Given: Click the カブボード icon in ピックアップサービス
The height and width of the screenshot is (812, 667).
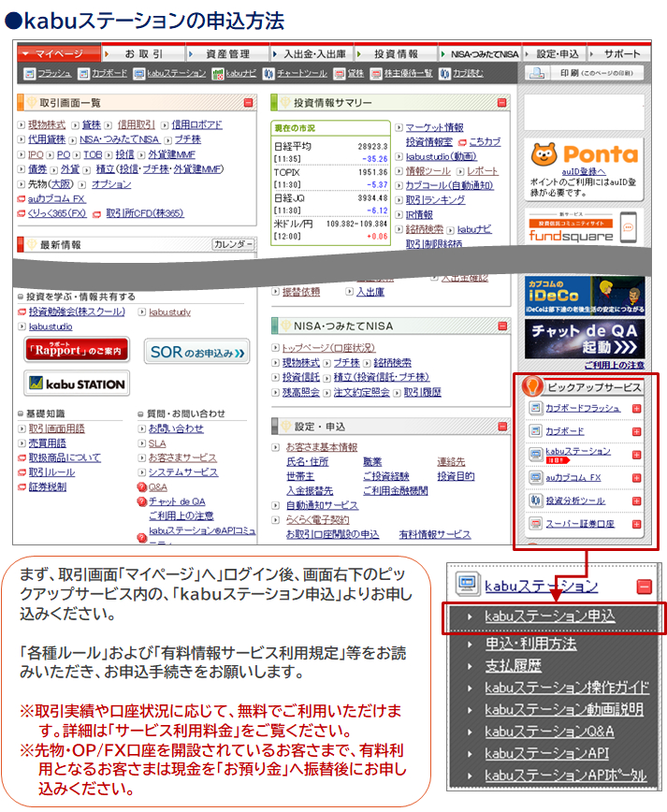Looking at the screenshot, I should coord(535,431).
